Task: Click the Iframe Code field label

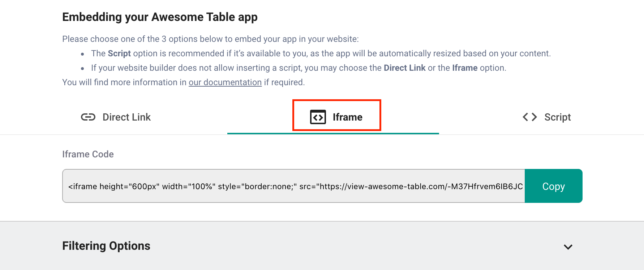Action: [88, 154]
